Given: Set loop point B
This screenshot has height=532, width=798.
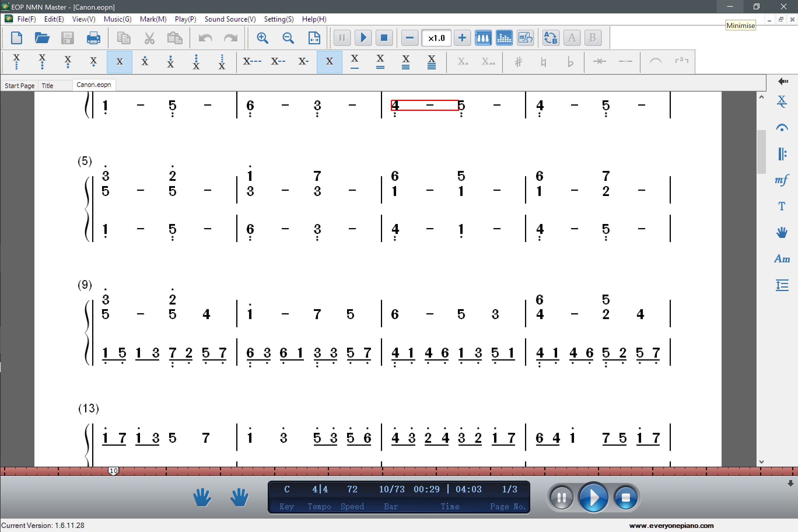Looking at the screenshot, I should pyautogui.click(x=593, y=38).
